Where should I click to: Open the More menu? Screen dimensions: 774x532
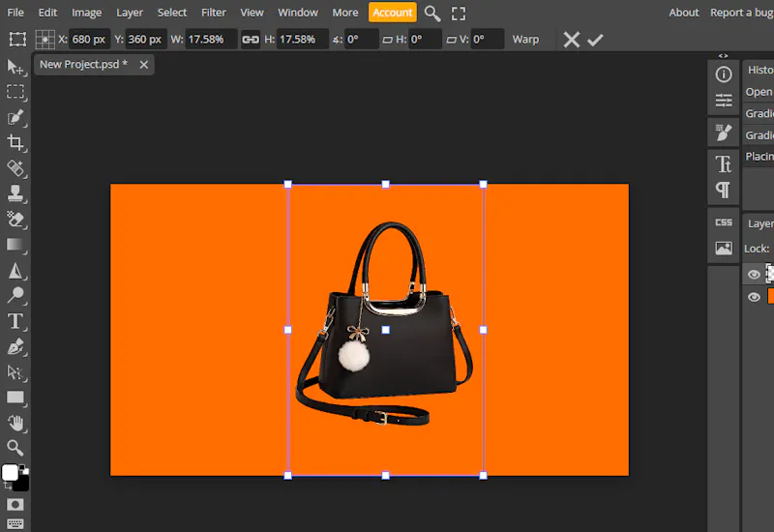point(345,13)
